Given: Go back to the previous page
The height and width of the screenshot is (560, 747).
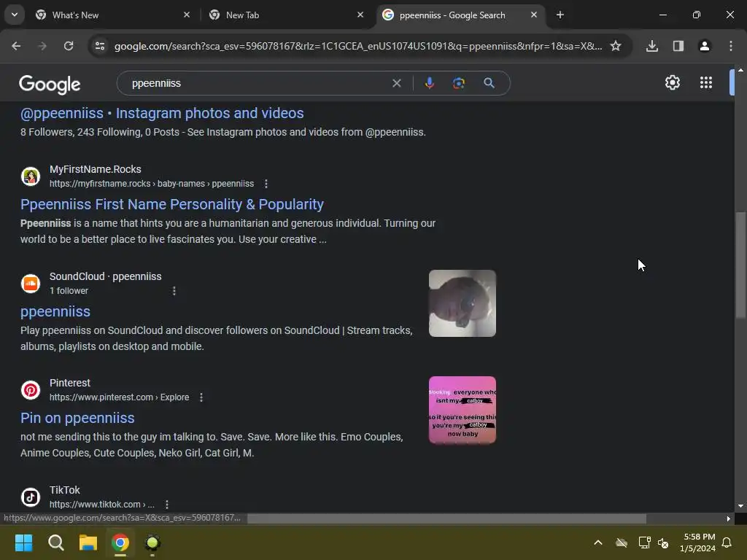Looking at the screenshot, I should tap(16, 46).
